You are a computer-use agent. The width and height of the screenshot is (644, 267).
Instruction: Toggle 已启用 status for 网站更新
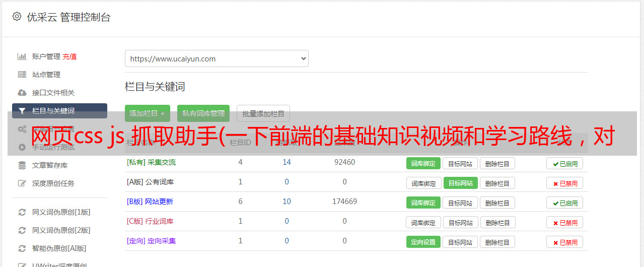pos(565,203)
